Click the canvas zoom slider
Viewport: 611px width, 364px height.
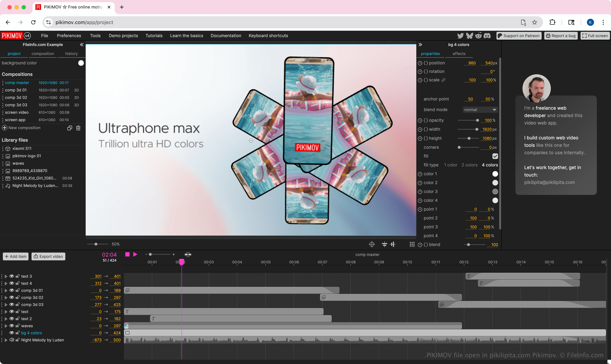(98, 244)
